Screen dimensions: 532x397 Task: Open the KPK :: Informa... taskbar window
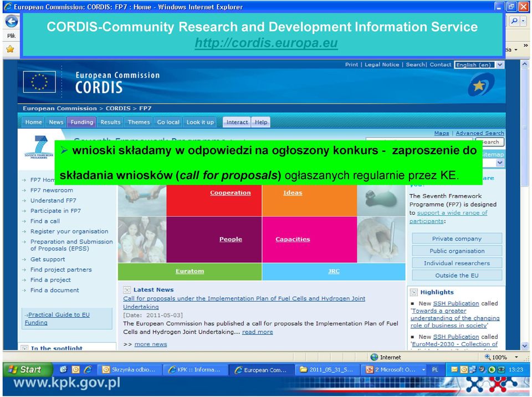click(195, 369)
